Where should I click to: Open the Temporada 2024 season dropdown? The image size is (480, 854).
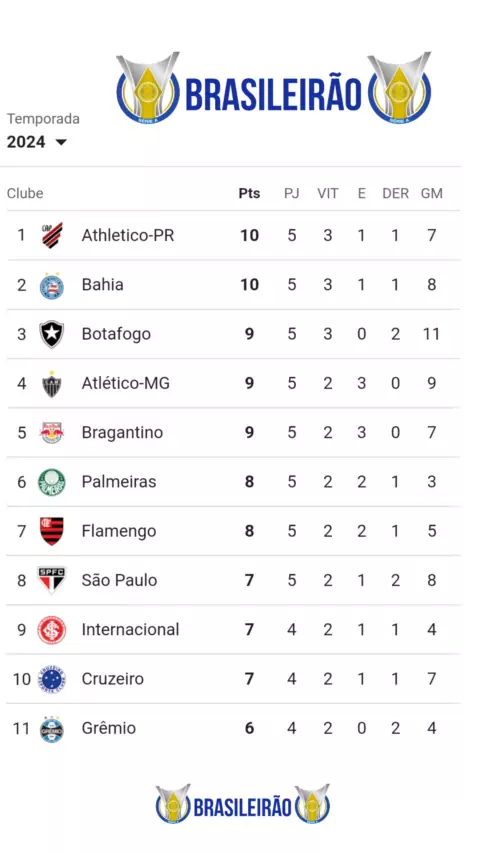tap(37, 142)
